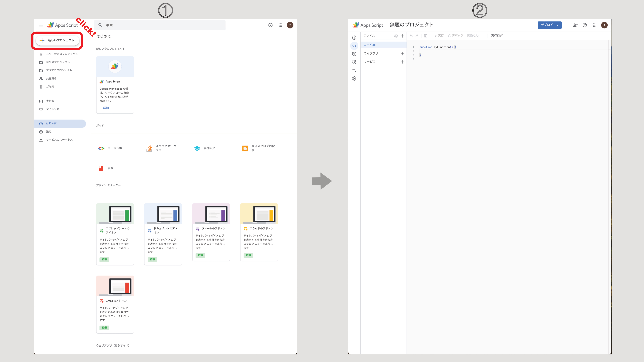Add a library with ライブラリ plus icon
Viewport: 644px width, 362px height.
pyautogui.click(x=402, y=54)
